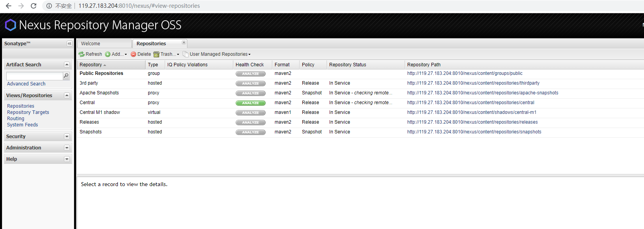The height and width of the screenshot is (229, 644).
Task: Open Repository Targets link
Action: (28, 112)
